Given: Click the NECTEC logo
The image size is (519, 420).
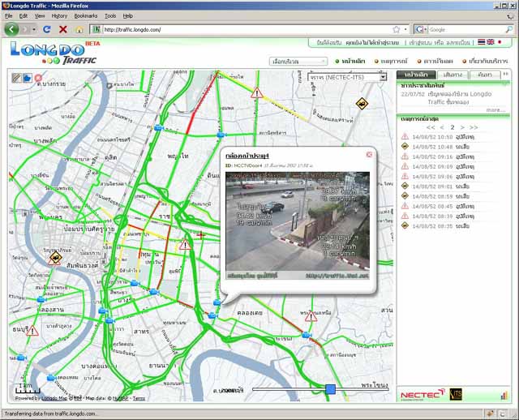Looking at the screenshot, I should tap(422, 394).
